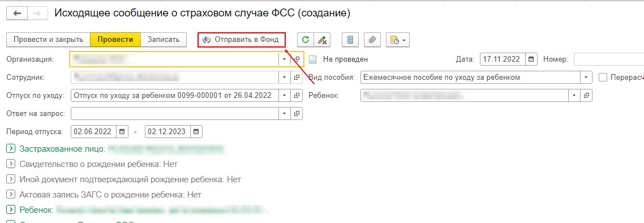Expand the Ответ на запрос dropdown

284,113
